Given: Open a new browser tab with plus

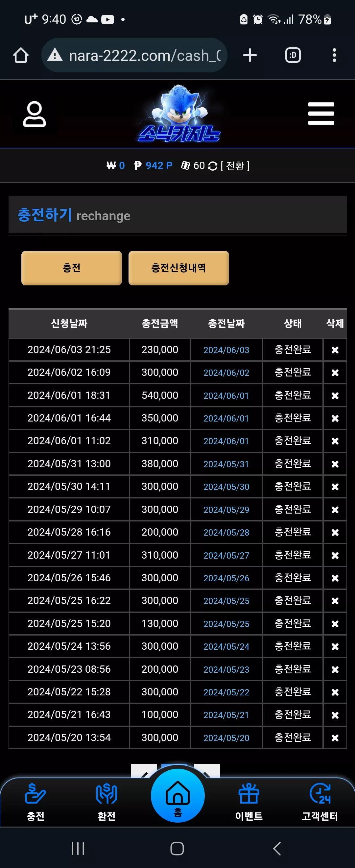Looking at the screenshot, I should [x=250, y=55].
